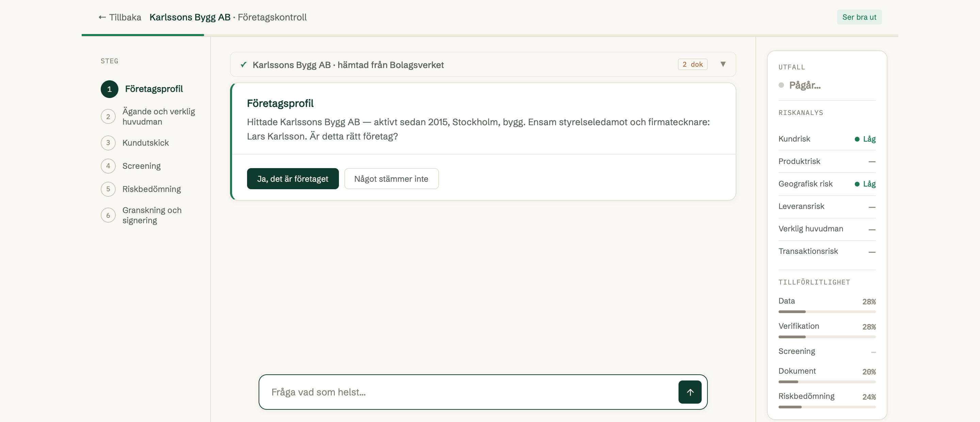Open step 3 Kundutskick

pos(135,143)
